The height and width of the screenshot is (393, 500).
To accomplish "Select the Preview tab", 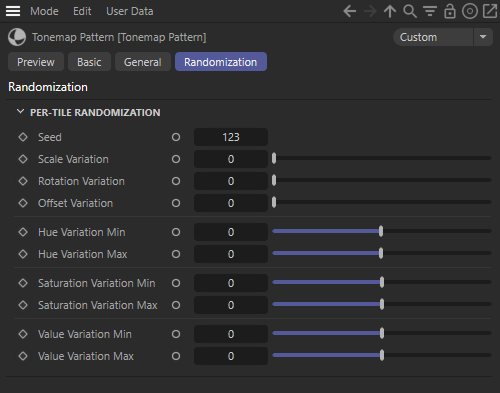I will pyautogui.click(x=36, y=62).
